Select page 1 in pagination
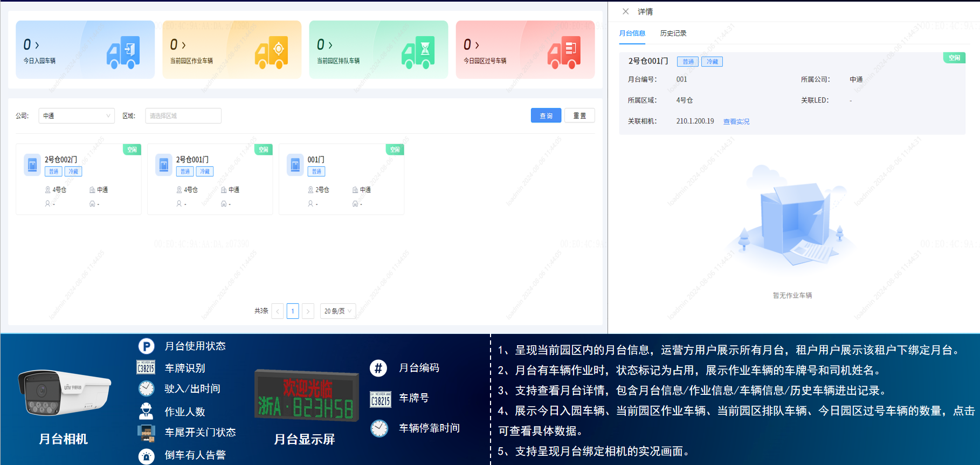 293,311
